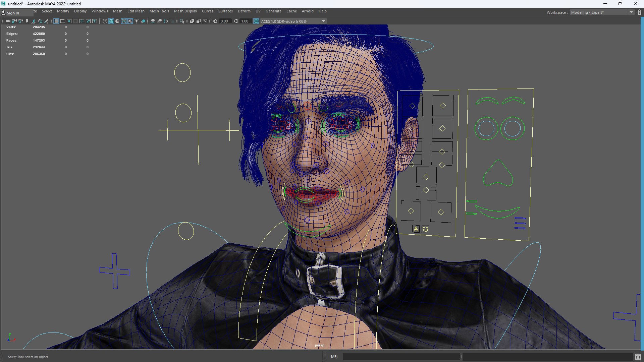Viewport: 644px width, 362px height.
Task: Click the film gate icon
Action: [63, 21]
